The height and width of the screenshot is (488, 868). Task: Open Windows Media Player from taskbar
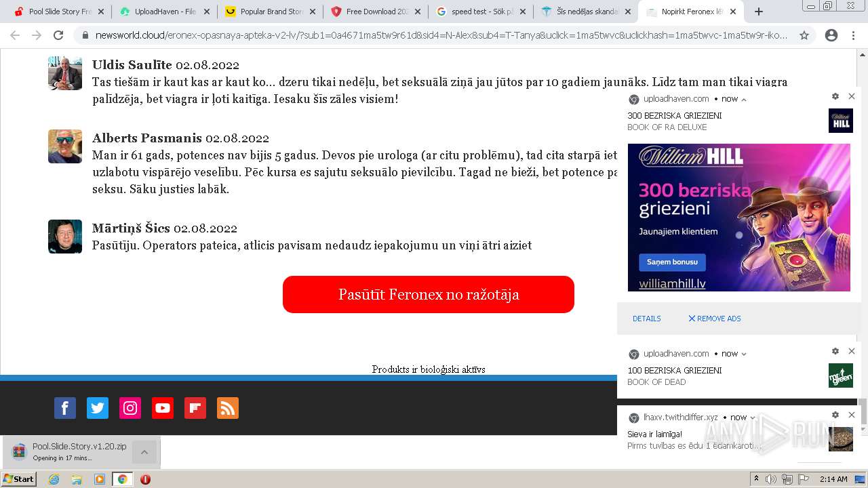coord(100,479)
